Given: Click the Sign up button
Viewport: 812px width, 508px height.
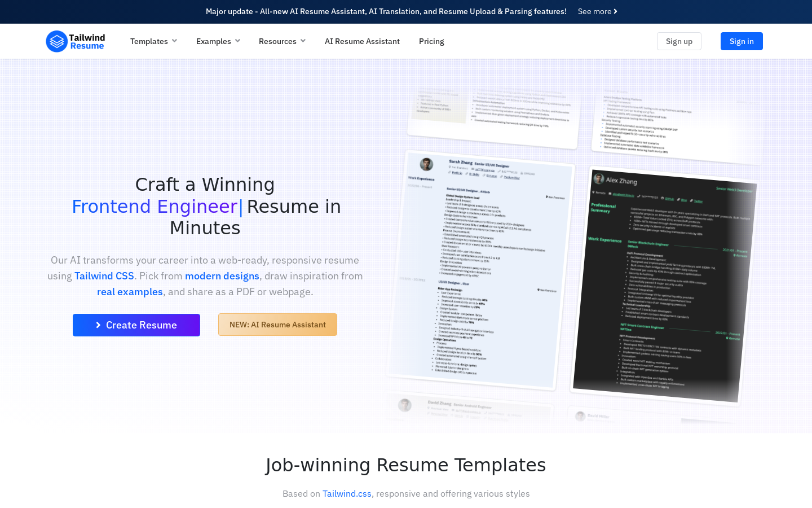Looking at the screenshot, I should coord(679,41).
